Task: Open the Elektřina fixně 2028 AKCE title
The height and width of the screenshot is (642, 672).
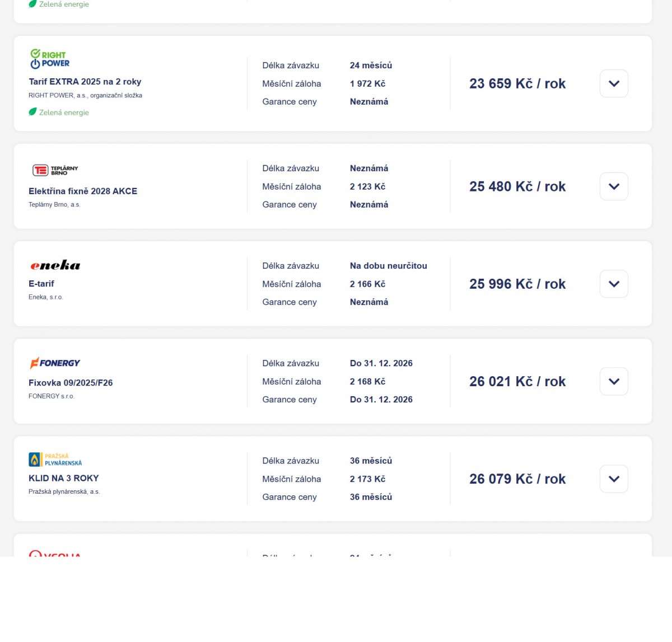Action: point(83,191)
